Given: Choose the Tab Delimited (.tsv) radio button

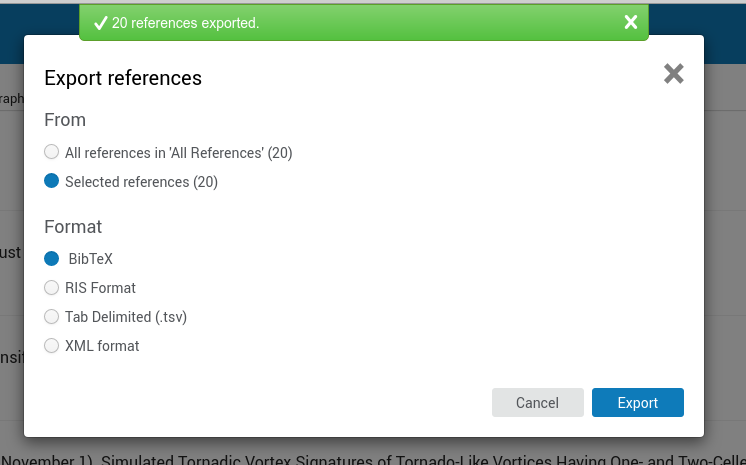Looking at the screenshot, I should tap(51, 317).
